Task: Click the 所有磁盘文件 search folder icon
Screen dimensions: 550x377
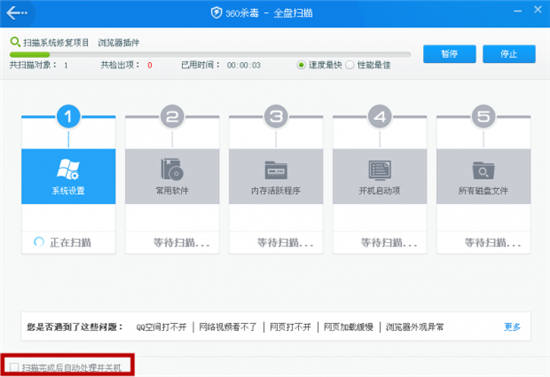Action: (x=483, y=170)
